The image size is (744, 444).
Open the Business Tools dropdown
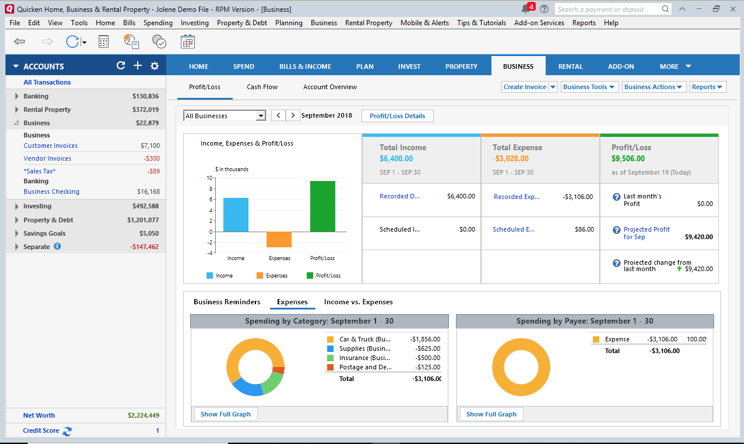588,87
